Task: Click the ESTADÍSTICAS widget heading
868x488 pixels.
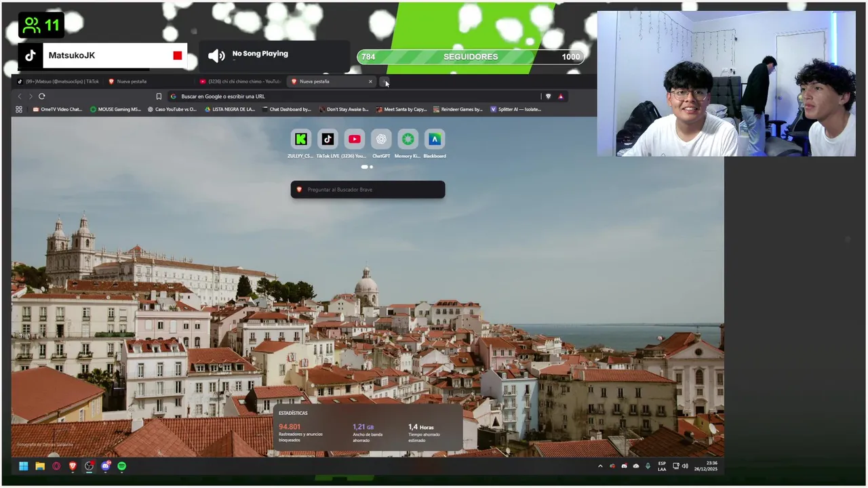Action: (x=293, y=413)
